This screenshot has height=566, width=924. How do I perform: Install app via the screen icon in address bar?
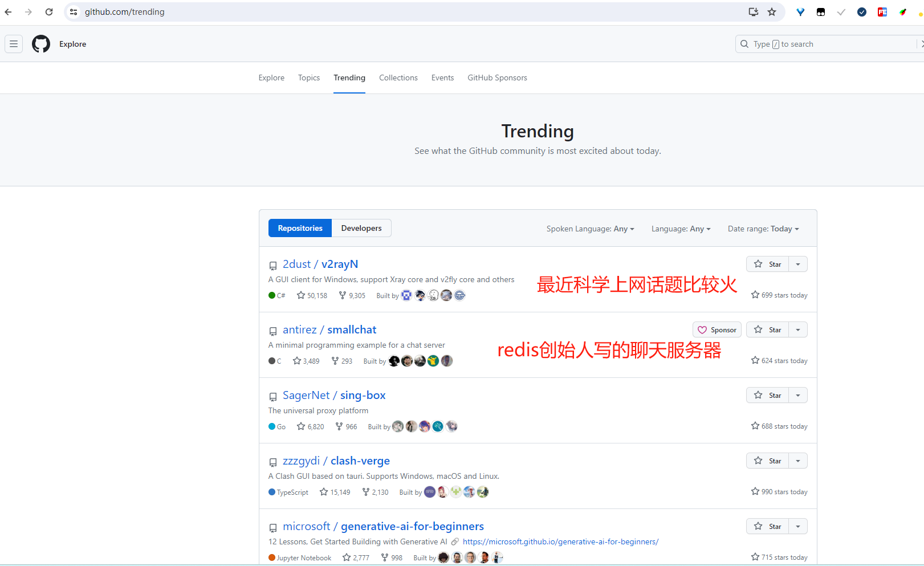click(753, 12)
